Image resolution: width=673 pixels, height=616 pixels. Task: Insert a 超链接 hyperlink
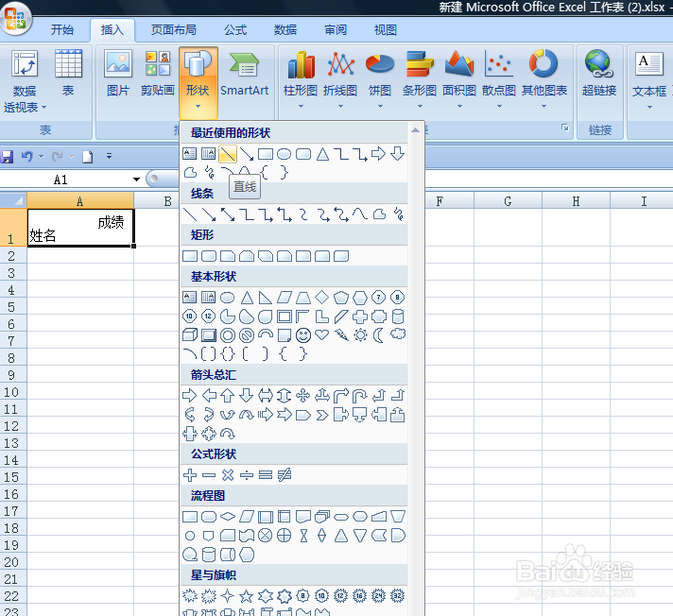click(x=599, y=74)
